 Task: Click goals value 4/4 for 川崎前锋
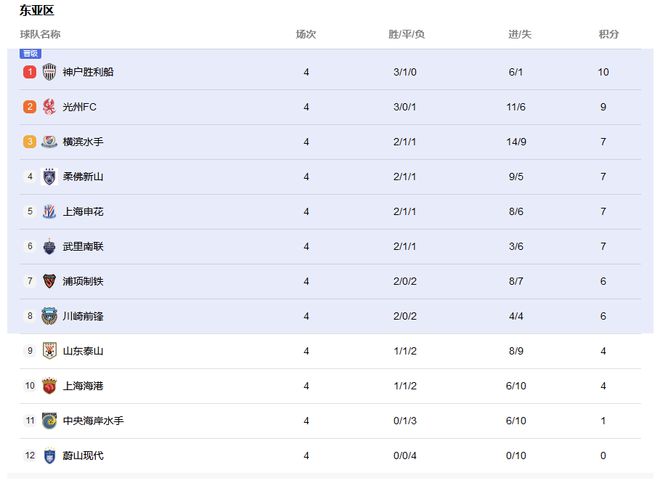coord(516,316)
